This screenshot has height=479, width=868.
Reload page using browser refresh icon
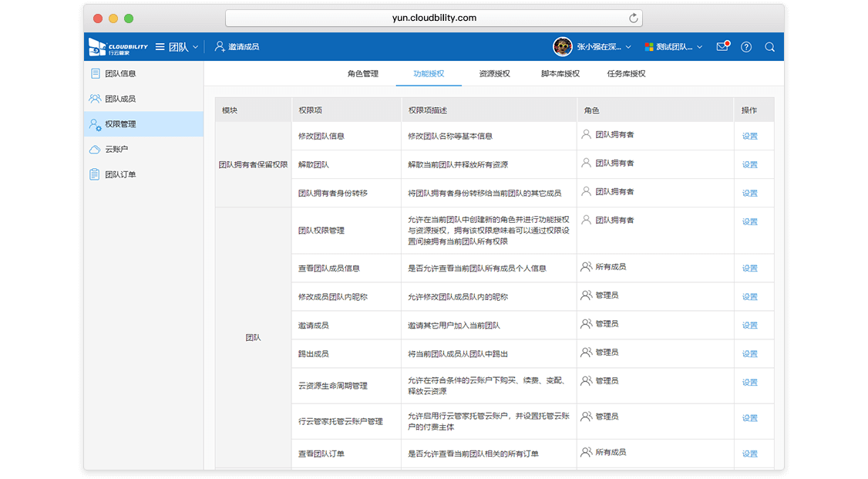pyautogui.click(x=634, y=18)
